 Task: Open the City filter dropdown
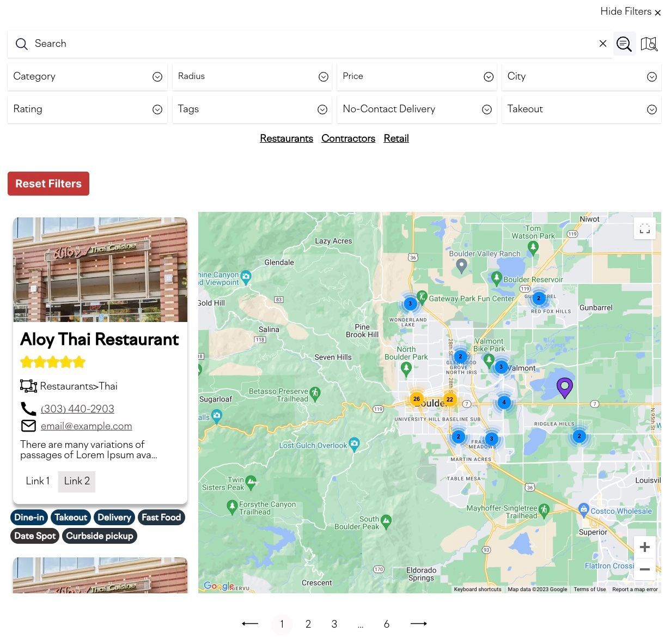coord(581,77)
